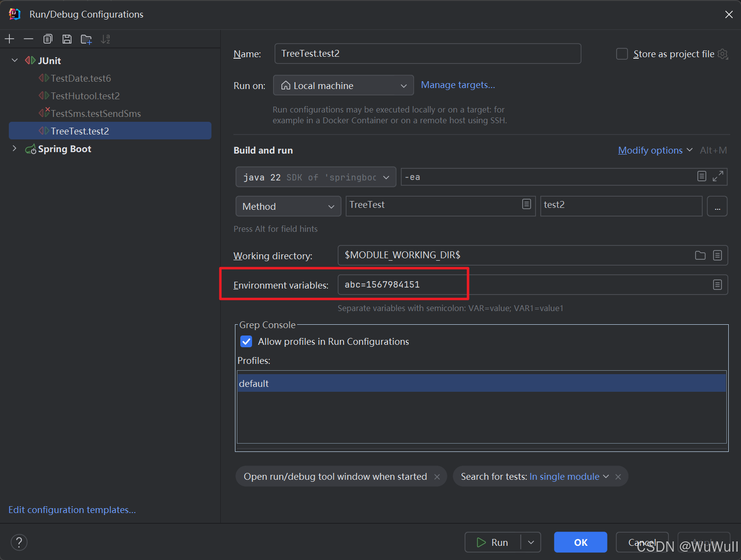Copy the selected configuration
The height and width of the screenshot is (560, 741).
47,39
